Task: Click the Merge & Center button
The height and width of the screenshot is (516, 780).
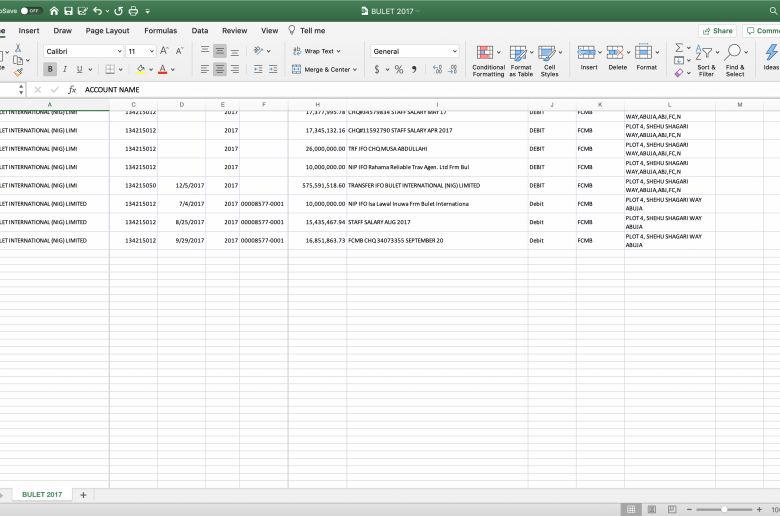Action: [x=324, y=69]
